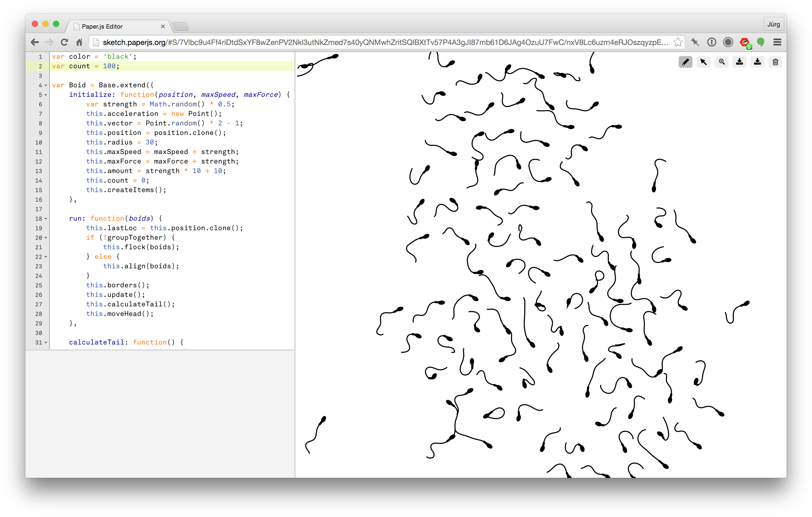Activate the zoom tool on the canvas
The image size is (812, 517).
tap(722, 62)
